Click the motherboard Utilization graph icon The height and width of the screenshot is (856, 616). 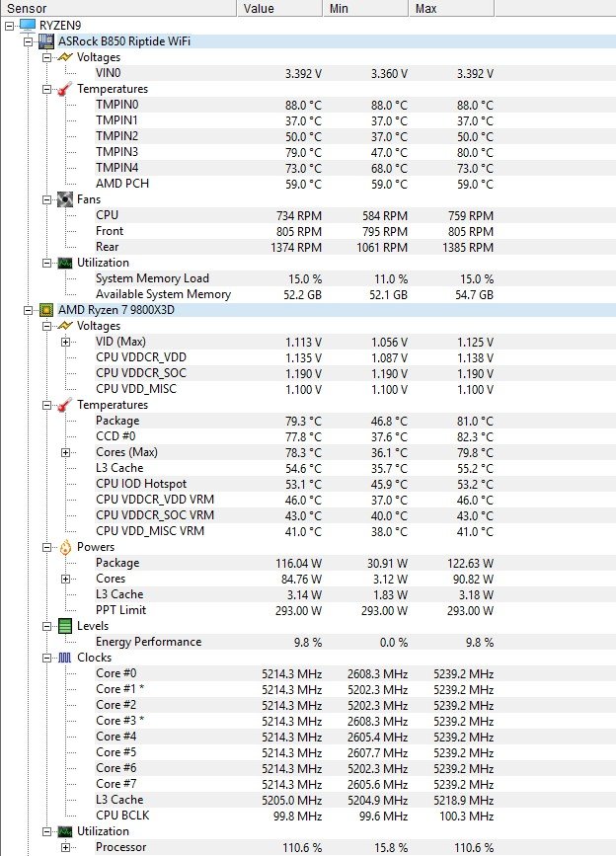click(x=65, y=263)
